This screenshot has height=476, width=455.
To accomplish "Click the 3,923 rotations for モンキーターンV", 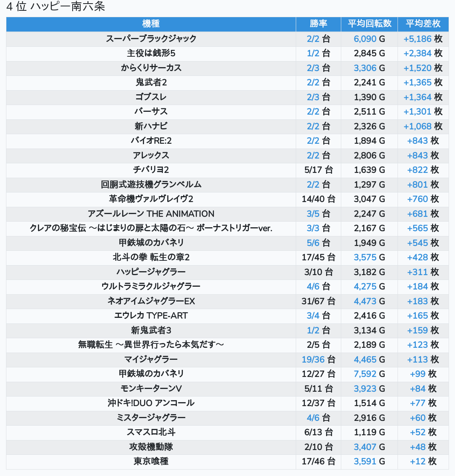I will click(365, 389).
